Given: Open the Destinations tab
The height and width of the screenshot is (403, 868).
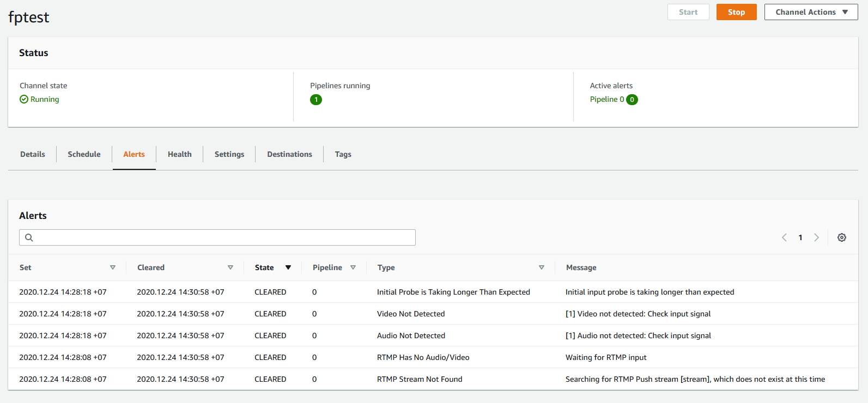Looking at the screenshot, I should pyautogui.click(x=289, y=154).
